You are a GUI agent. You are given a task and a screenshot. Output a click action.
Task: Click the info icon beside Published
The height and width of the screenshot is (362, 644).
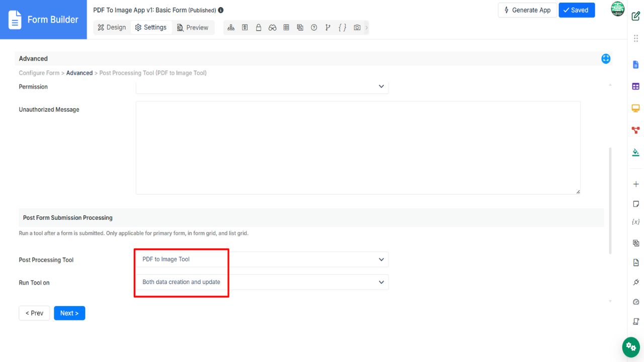(x=221, y=10)
